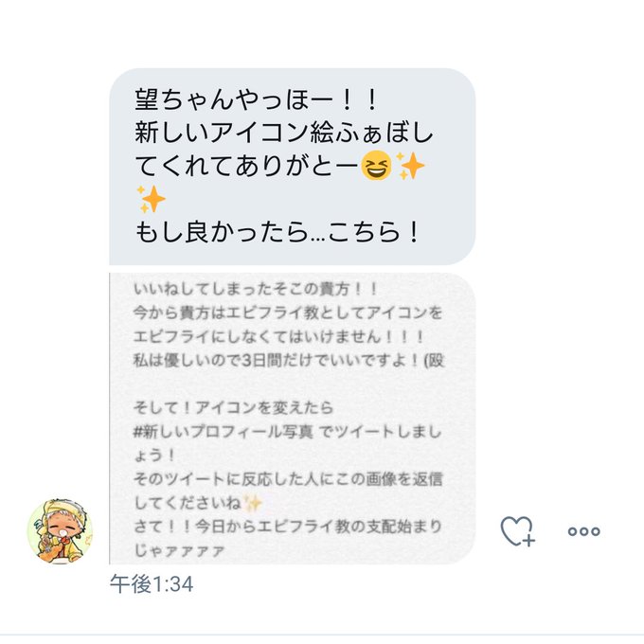
Task: Click the line もし良かったら…こちら！
Action: [x=277, y=232]
